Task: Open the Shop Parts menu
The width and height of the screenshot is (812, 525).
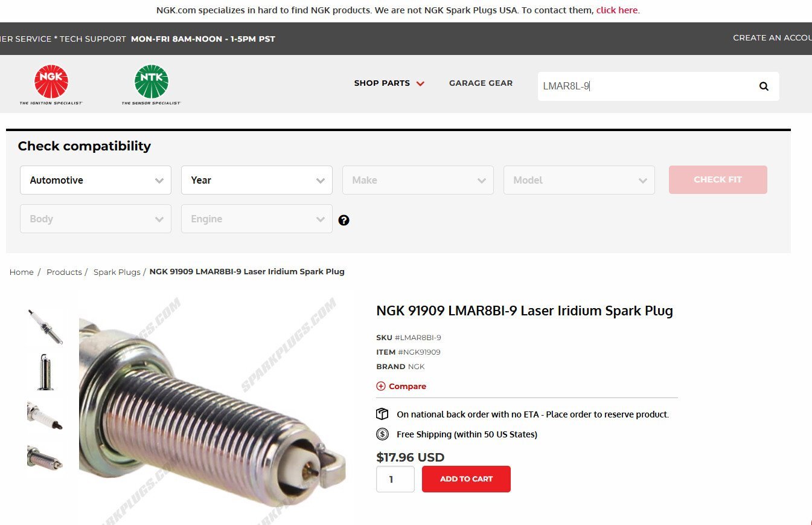Action: pyautogui.click(x=382, y=83)
